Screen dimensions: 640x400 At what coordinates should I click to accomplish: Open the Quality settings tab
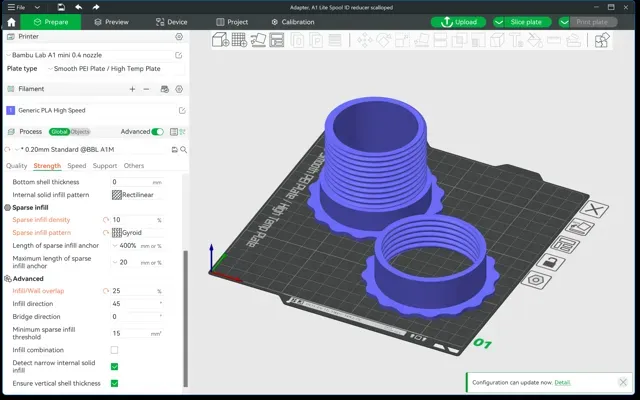click(16, 166)
